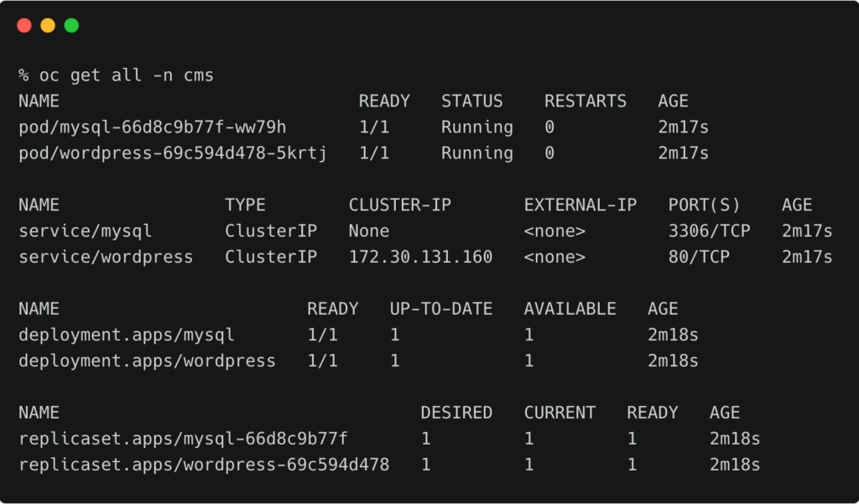Viewport: 859px width, 504px height.
Task: Click the UP-TO-DATE column header
Action: [x=440, y=309]
